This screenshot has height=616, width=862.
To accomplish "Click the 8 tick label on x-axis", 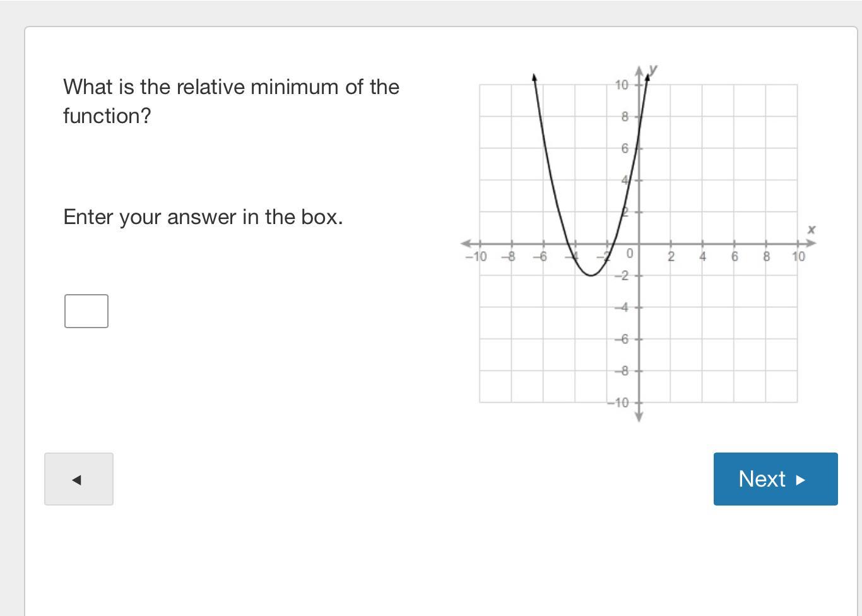I will point(766,257).
